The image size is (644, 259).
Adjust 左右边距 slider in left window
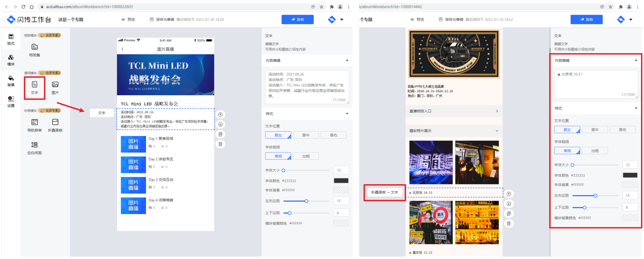pos(306,201)
